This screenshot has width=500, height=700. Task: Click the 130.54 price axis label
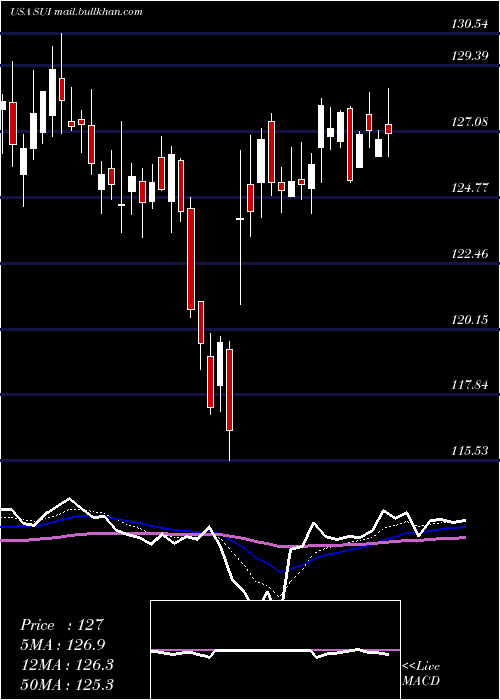(469, 24)
